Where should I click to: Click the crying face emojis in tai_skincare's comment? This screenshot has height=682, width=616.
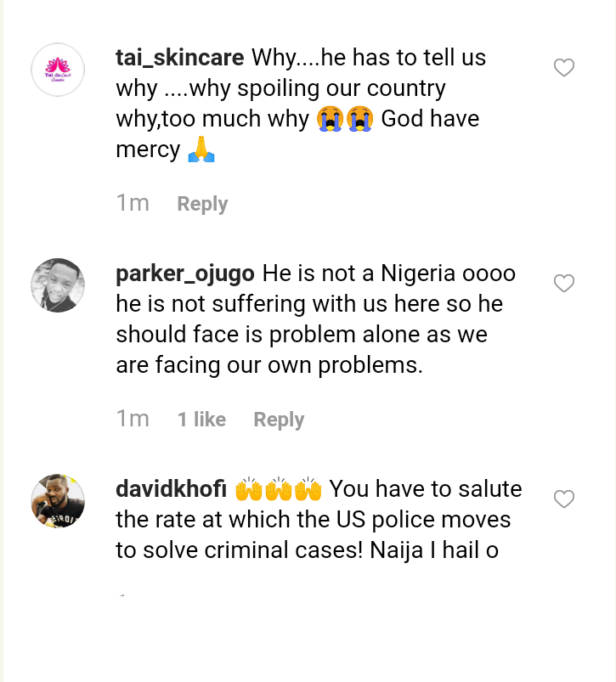pyautogui.click(x=344, y=119)
